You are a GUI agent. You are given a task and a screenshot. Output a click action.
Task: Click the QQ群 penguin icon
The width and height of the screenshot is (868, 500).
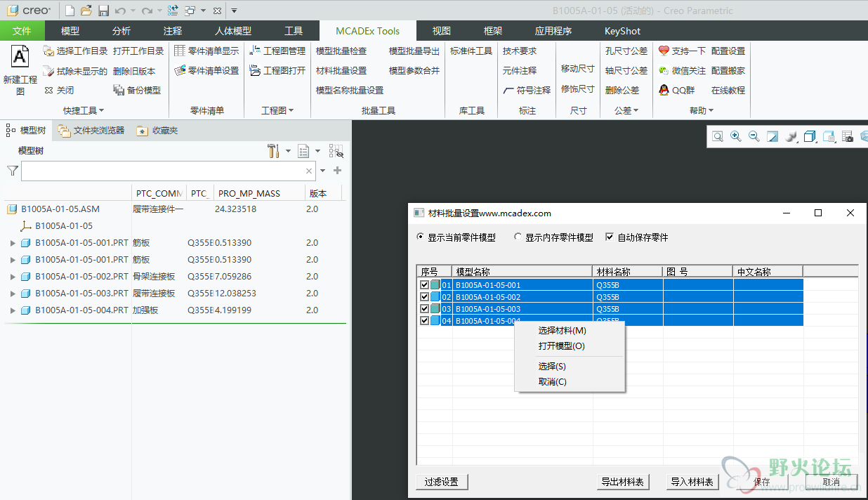pos(664,90)
